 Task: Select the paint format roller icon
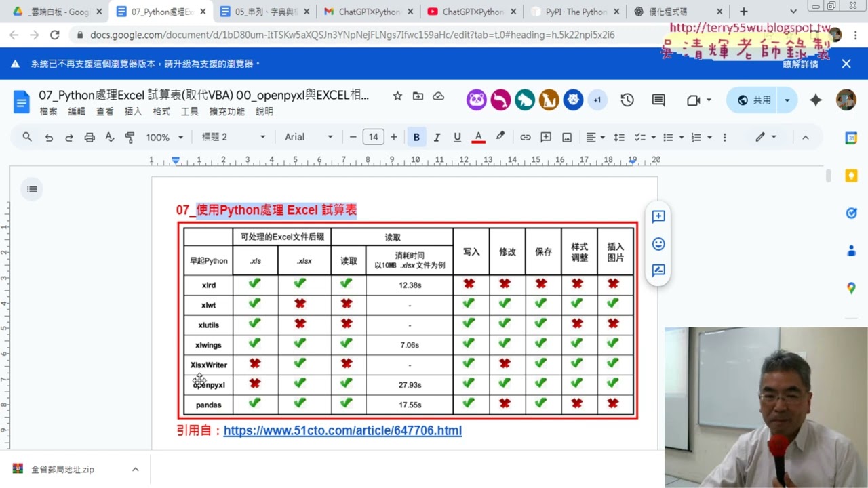pyautogui.click(x=130, y=137)
